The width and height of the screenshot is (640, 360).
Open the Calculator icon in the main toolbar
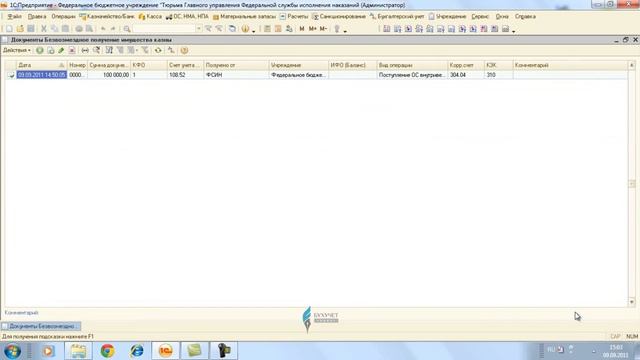(x=267, y=29)
